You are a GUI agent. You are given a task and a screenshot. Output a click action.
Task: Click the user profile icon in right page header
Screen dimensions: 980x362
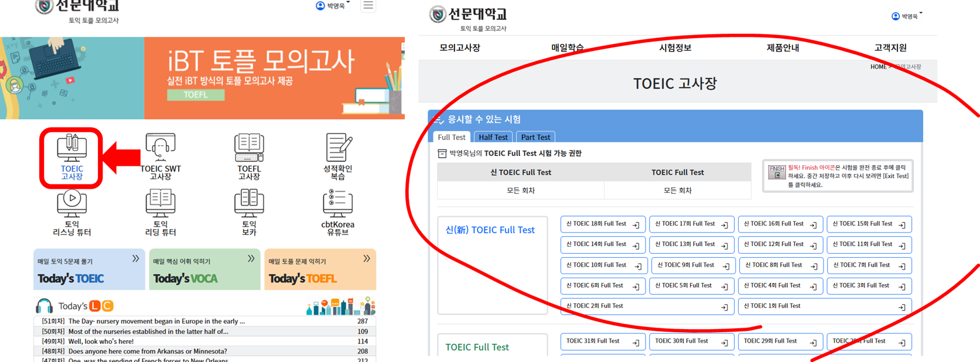(895, 16)
